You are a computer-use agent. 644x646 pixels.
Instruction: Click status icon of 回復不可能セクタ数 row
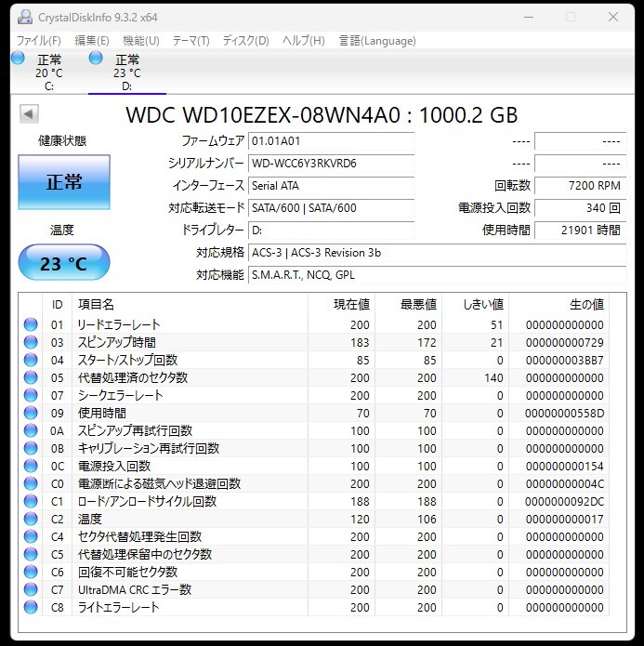click(x=31, y=573)
